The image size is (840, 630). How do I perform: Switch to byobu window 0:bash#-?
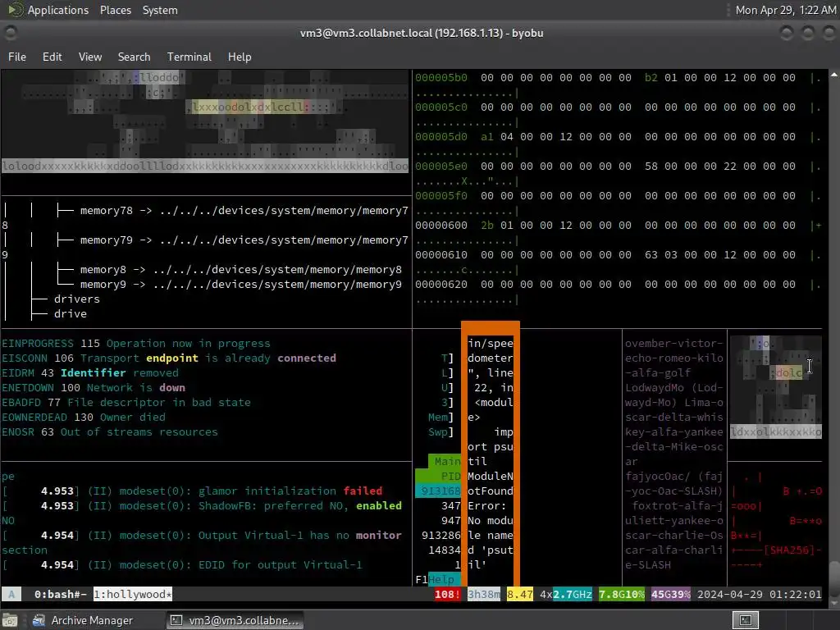[60, 594]
